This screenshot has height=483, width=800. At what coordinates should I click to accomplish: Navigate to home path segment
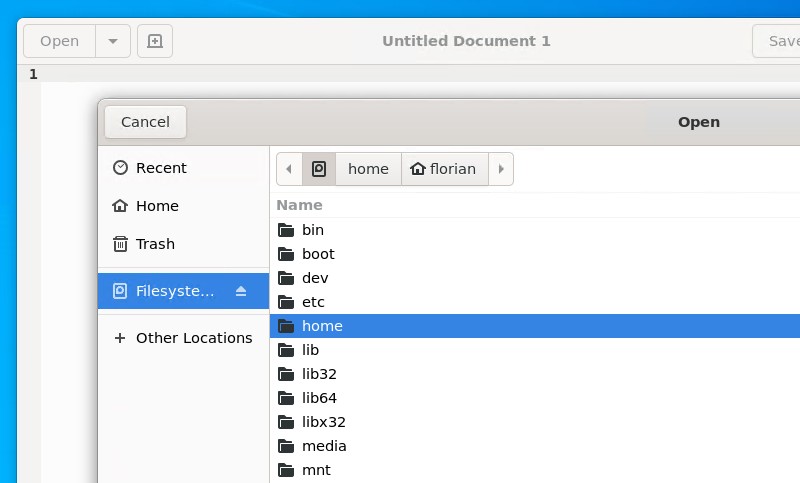click(x=368, y=169)
